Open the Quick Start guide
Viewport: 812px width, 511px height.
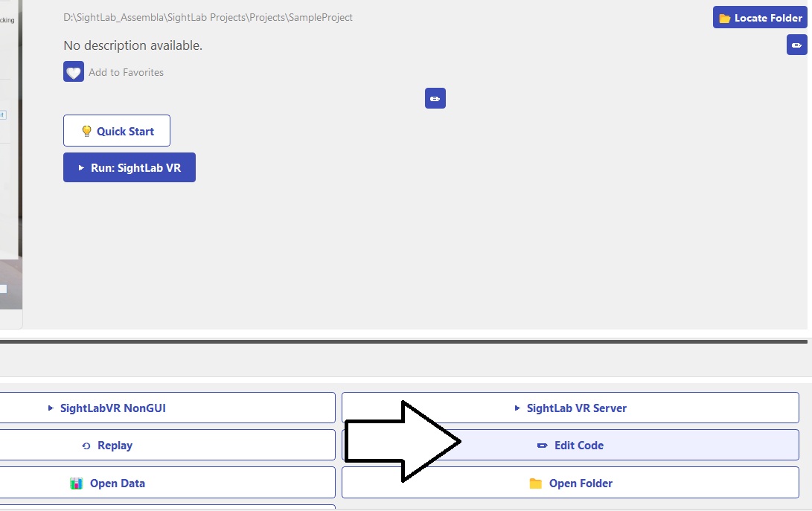(117, 131)
